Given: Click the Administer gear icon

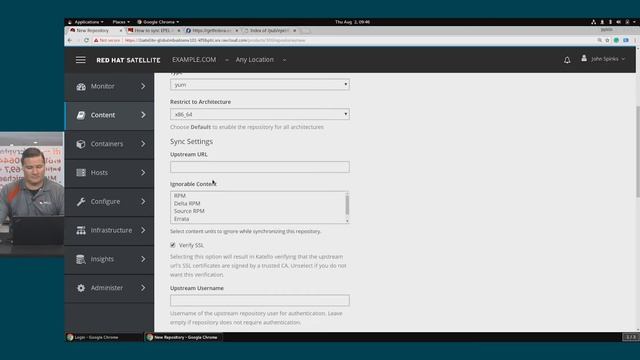Looking at the screenshot, I should click(81, 288).
